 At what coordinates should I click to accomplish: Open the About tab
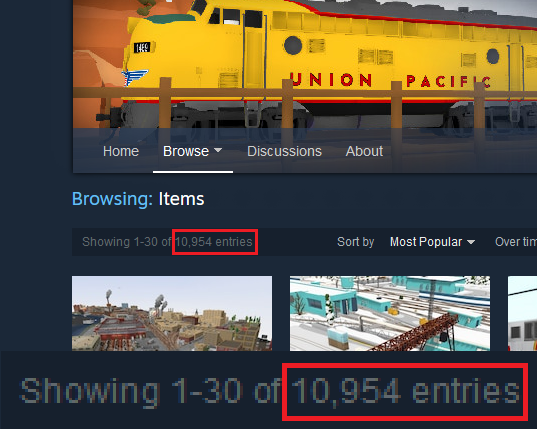(x=364, y=151)
